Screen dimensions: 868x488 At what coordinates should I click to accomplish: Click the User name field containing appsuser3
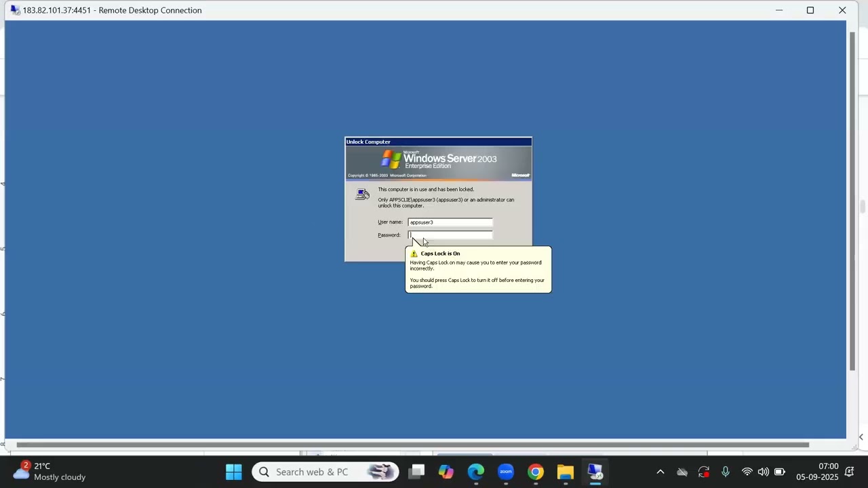pos(450,222)
